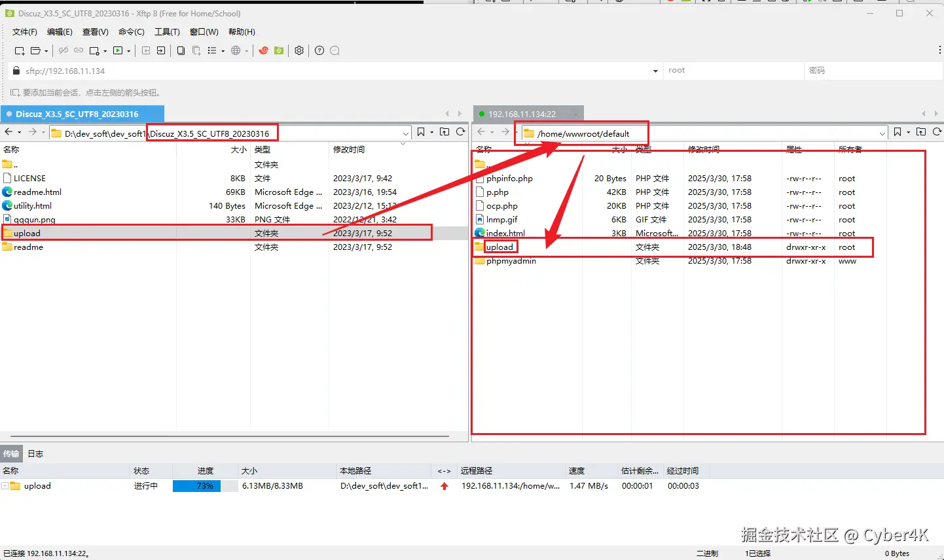Click the paste toolbar icon

tap(196, 50)
